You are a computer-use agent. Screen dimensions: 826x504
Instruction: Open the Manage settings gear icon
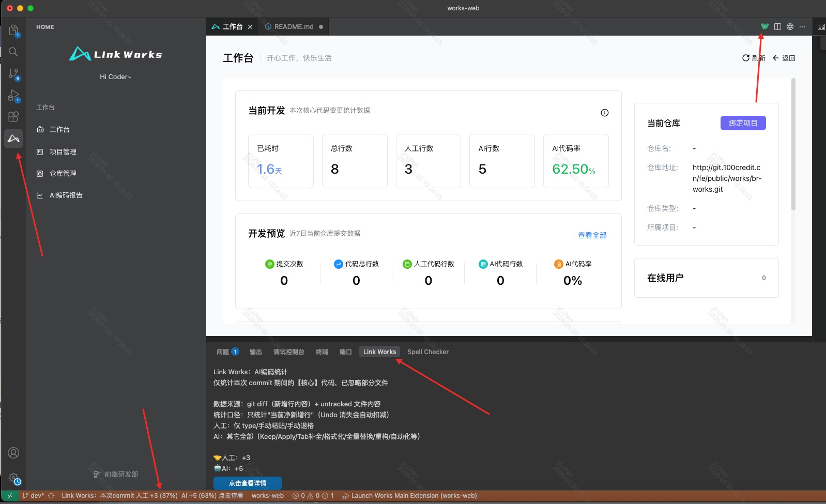click(14, 479)
